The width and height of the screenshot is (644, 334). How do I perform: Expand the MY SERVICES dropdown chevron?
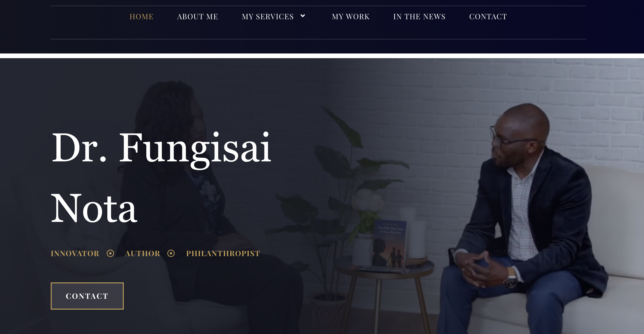[x=303, y=16]
